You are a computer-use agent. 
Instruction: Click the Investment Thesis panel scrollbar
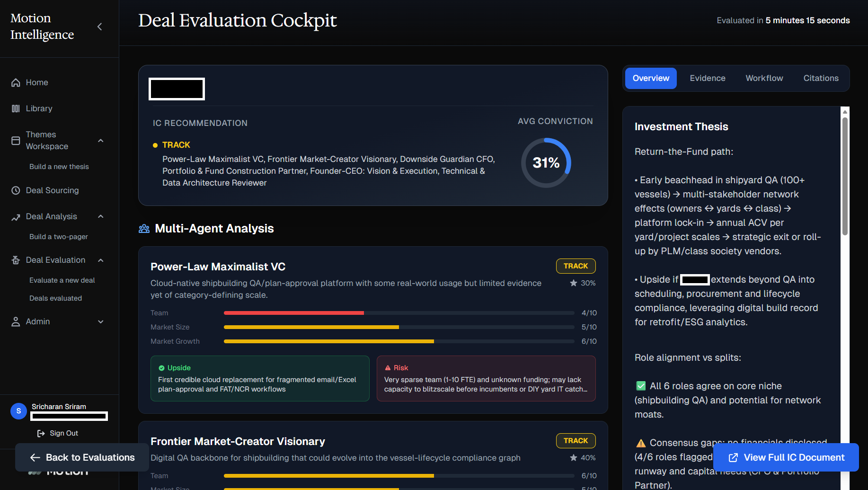click(845, 175)
